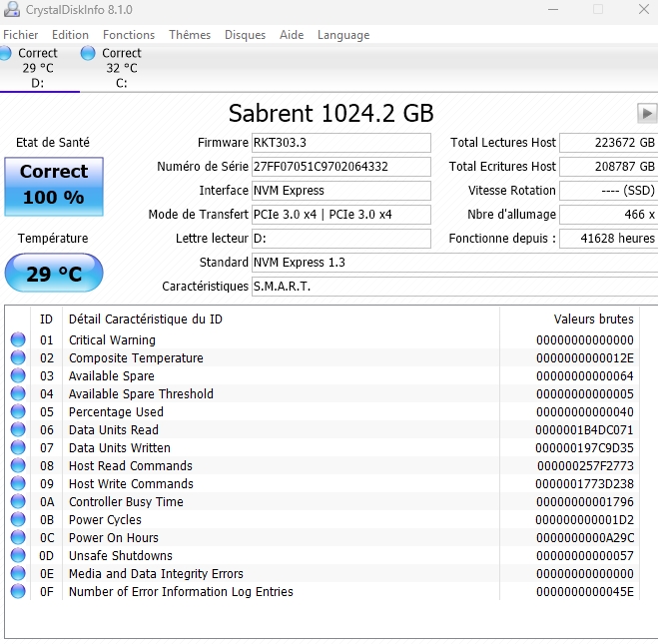Viewport: 658px width, 644px height.
Task: Click the serial number field
Action: [339, 167]
